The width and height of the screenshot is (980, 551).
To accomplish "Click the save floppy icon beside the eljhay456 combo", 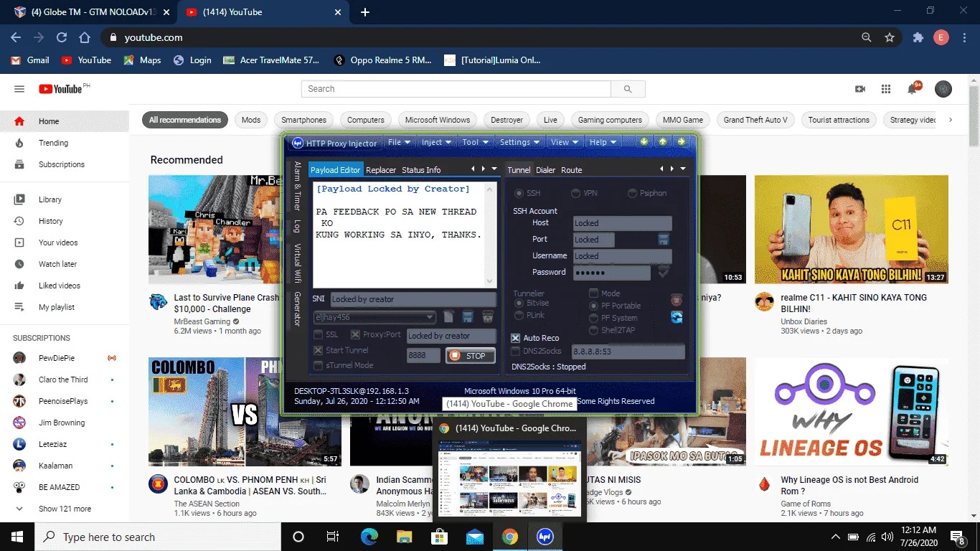I will (468, 316).
